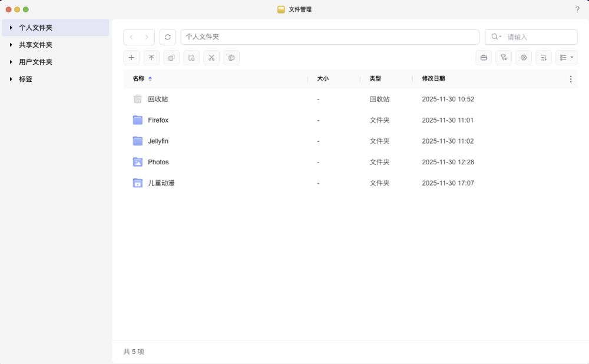Expand the 共享文件夹 tree arrow
This screenshot has height=364, width=589.
tap(11, 45)
